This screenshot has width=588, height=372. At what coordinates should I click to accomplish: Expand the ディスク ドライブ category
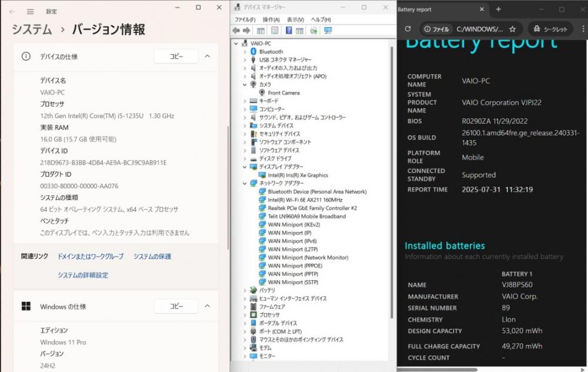[245, 159]
